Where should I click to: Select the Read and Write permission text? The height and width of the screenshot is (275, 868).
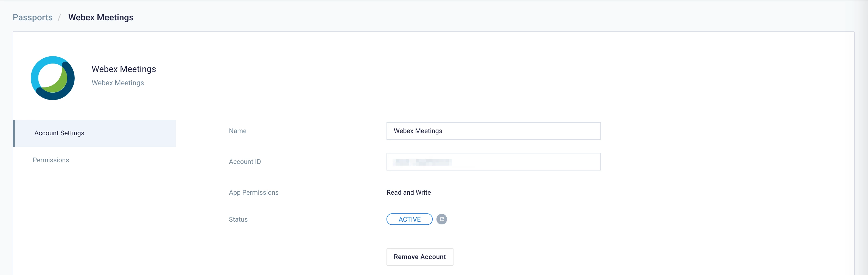click(x=409, y=192)
